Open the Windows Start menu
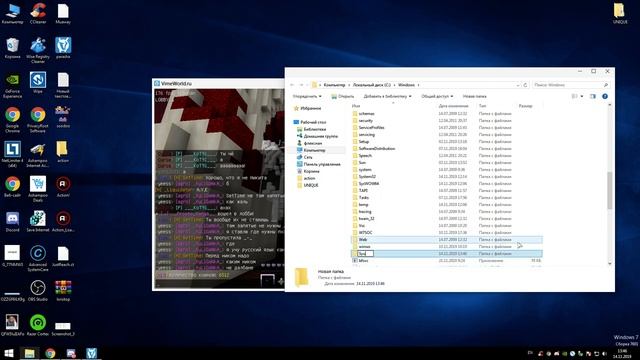Screen dimensions: 640x360 click(x=8, y=353)
